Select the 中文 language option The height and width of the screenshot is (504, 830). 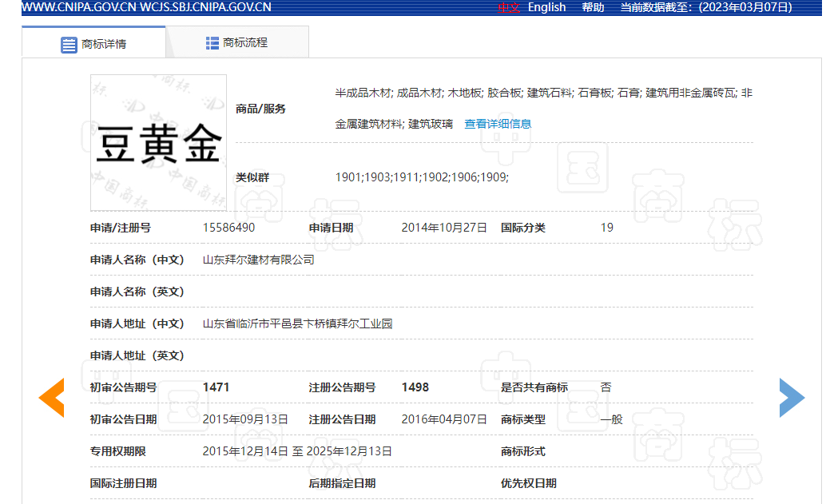point(509,7)
